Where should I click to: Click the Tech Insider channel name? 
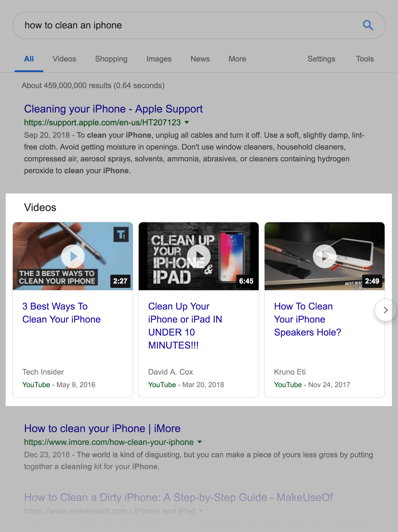(x=43, y=372)
